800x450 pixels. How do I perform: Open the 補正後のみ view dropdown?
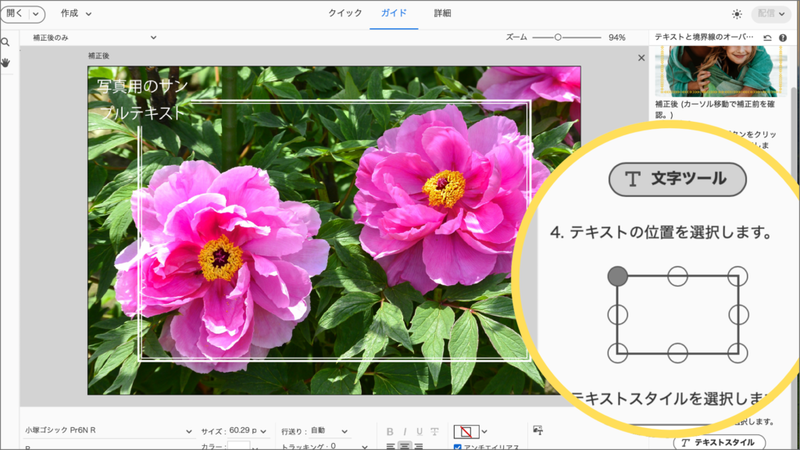click(x=94, y=38)
